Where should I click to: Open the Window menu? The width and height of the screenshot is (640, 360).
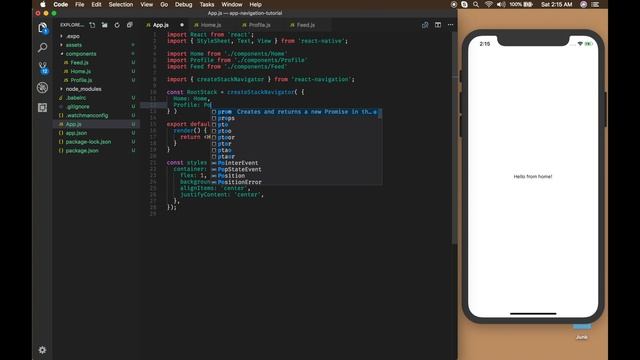232,4
